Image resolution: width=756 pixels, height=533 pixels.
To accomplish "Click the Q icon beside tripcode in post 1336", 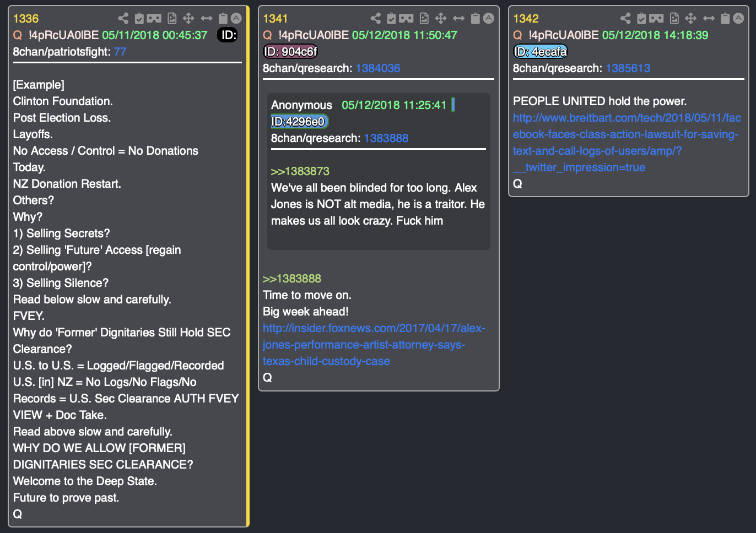I will (18, 35).
